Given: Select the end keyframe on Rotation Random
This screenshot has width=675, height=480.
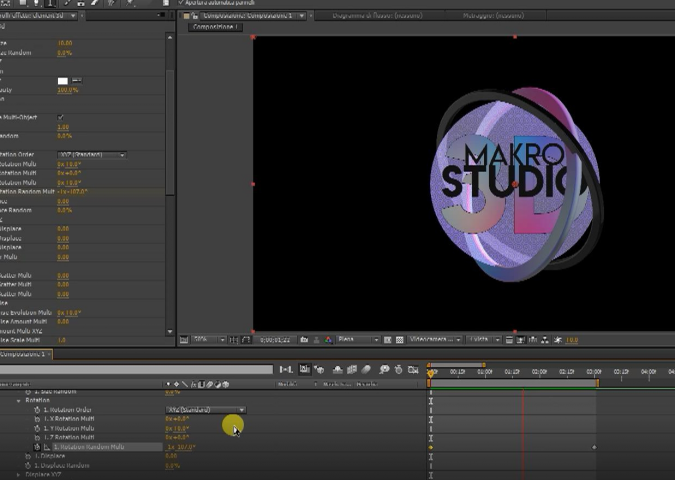Looking at the screenshot, I should [594, 447].
